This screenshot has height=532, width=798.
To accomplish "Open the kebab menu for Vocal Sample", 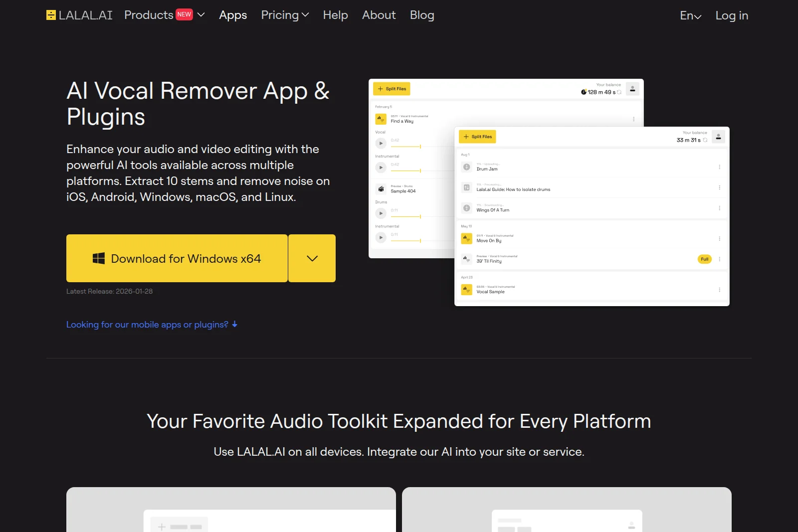I will coord(720,289).
